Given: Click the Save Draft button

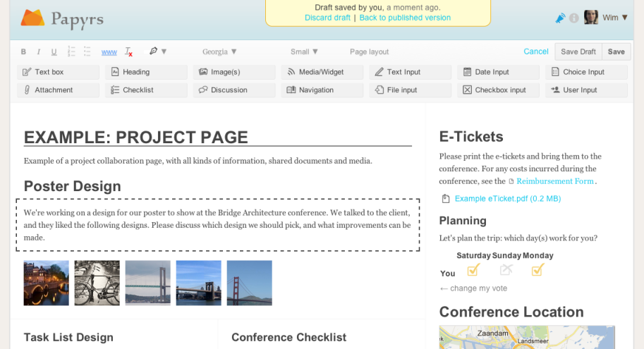Looking at the screenshot, I should (x=578, y=51).
